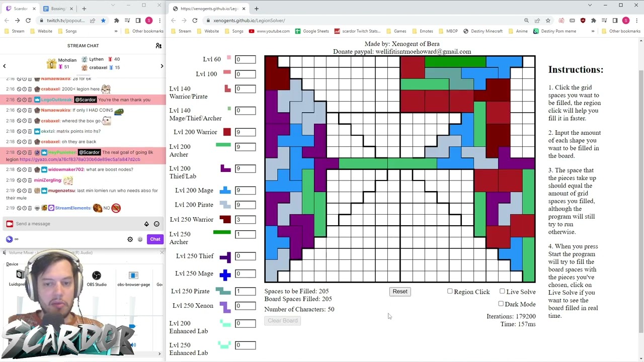
Task: Bookmark the LegionSolver page with star
Action: point(548,21)
